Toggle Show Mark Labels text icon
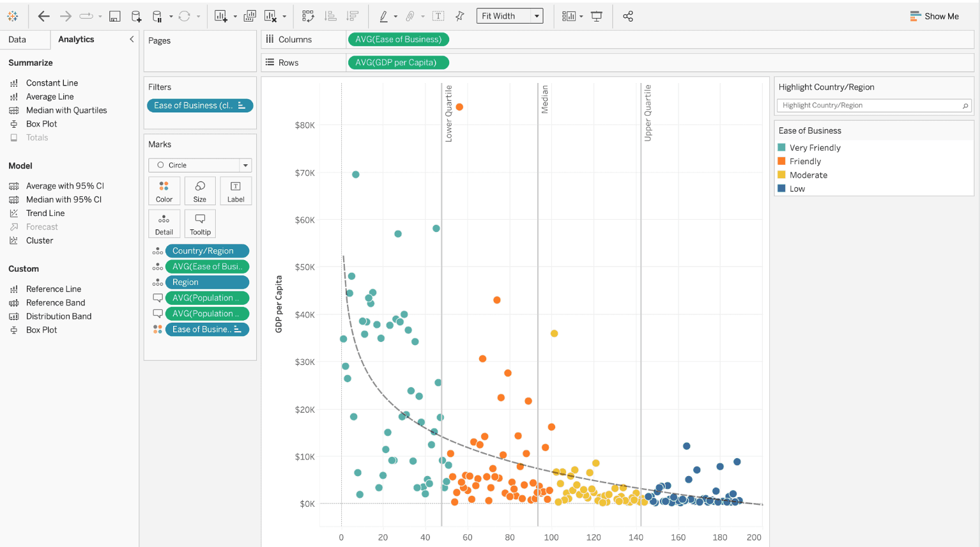Viewport: 980px width, 547px height. pos(438,16)
